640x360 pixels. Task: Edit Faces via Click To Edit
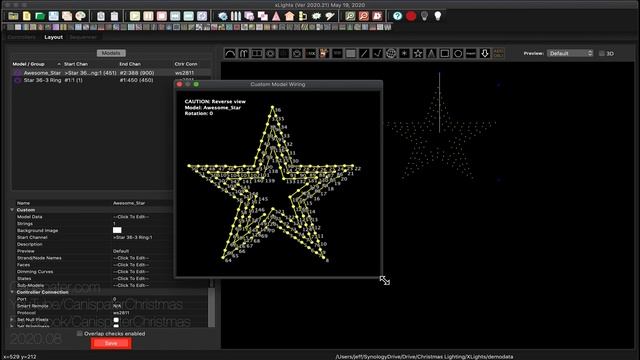[x=131, y=265]
